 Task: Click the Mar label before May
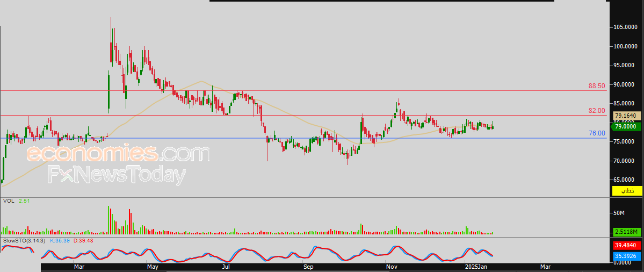pos(79,267)
